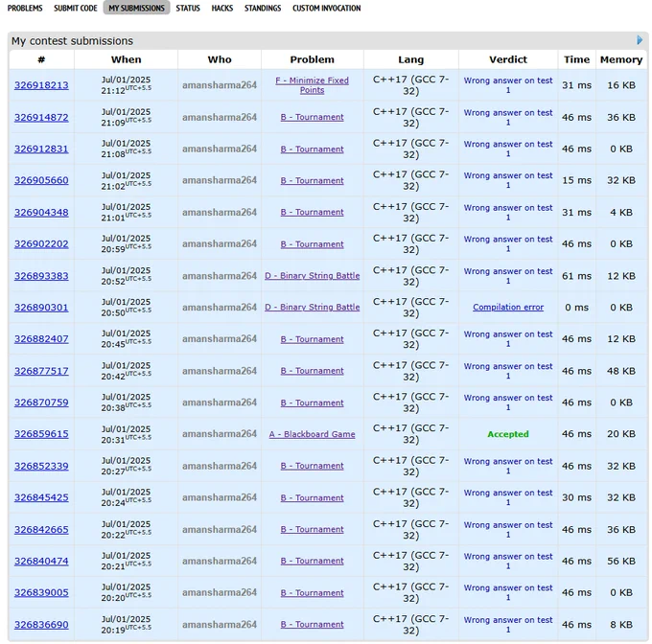The image size is (652, 644).
Task: Open submission 326877517
Action: [41, 371]
